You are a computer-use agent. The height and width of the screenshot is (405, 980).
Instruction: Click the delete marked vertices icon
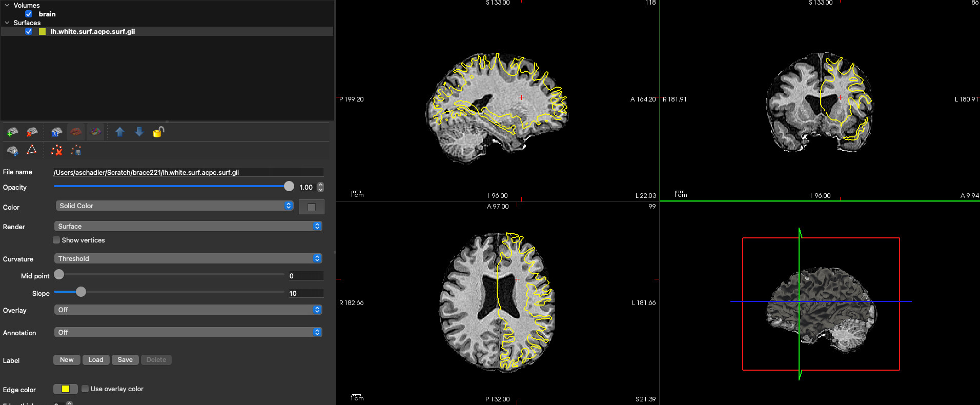(x=56, y=150)
